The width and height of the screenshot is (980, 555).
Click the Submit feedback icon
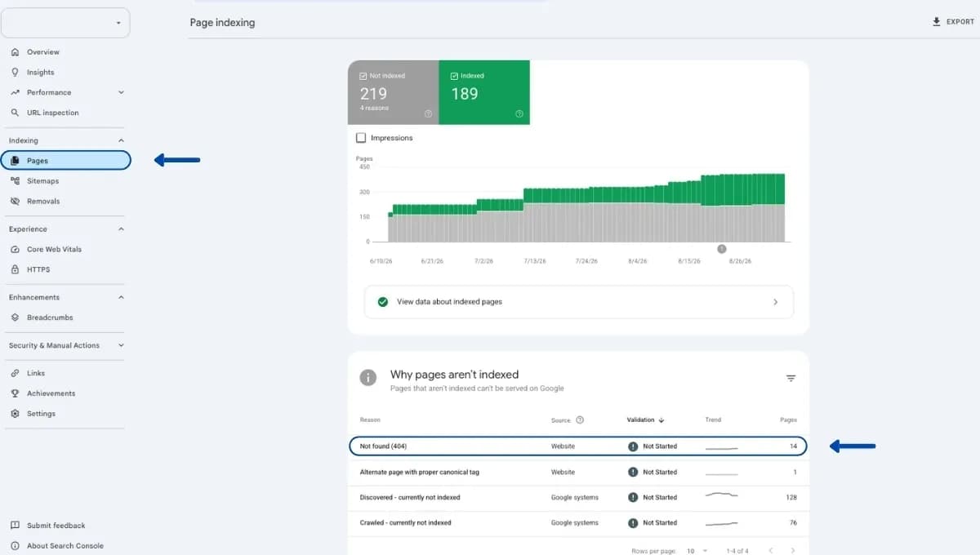click(x=15, y=526)
